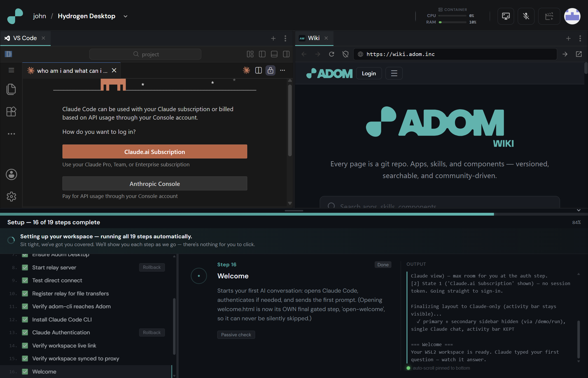Open the editor More Actions ellipsis
The width and height of the screenshot is (588, 378).
coord(283,70)
